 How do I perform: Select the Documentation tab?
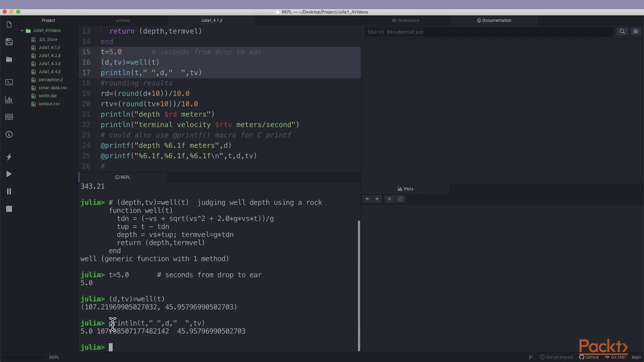pyautogui.click(x=494, y=21)
